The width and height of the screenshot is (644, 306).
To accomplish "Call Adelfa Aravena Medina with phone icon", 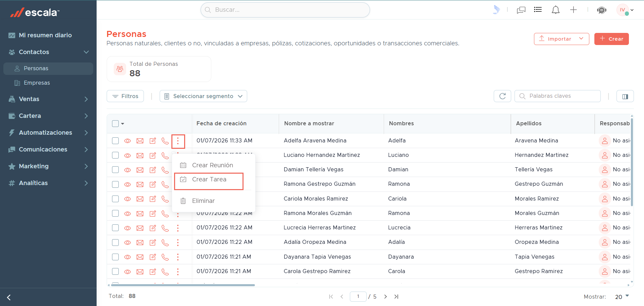I will (165, 141).
